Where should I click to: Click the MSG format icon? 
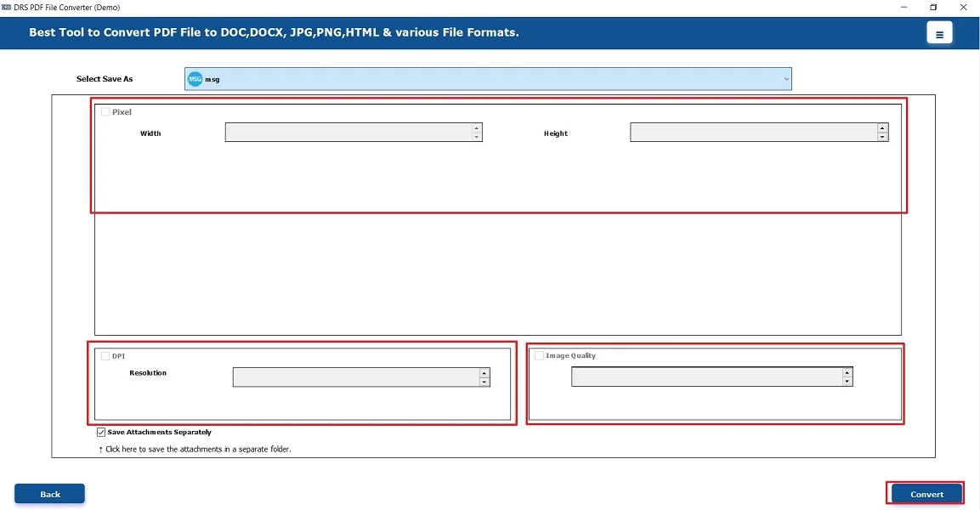tap(195, 79)
